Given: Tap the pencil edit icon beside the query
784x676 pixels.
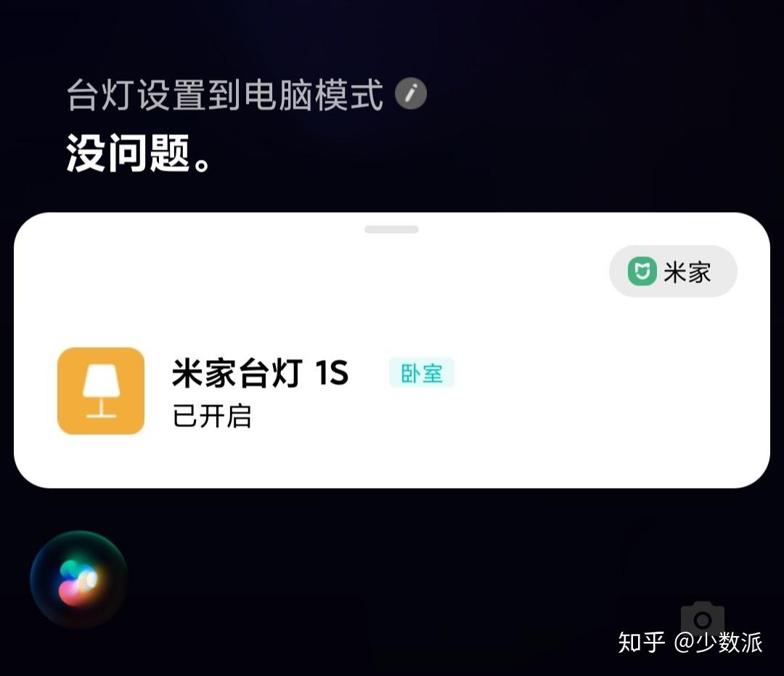Looking at the screenshot, I should (410, 94).
